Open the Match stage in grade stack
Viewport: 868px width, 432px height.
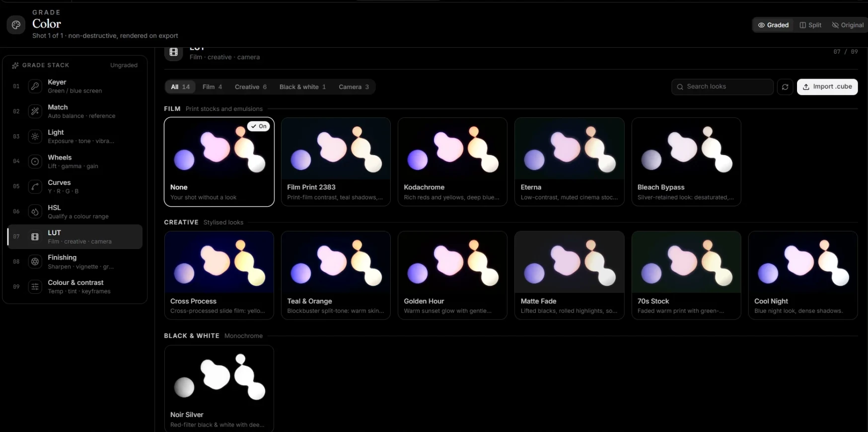pyautogui.click(x=75, y=111)
